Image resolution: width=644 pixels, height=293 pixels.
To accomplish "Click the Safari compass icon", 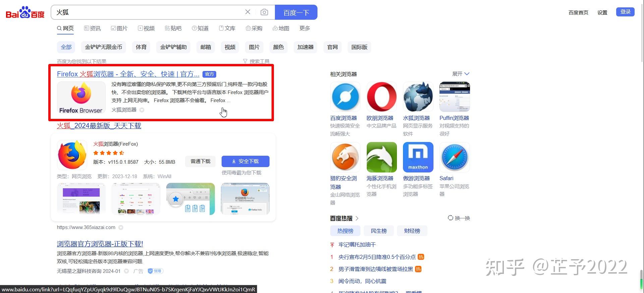I will [x=455, y=157].
